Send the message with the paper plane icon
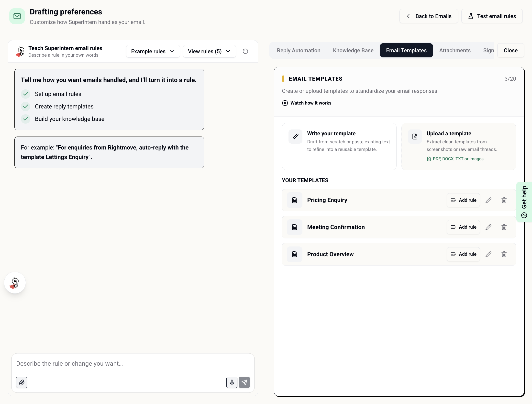The height and width of the screenshot is (404, 532). (x=244, y=382)
